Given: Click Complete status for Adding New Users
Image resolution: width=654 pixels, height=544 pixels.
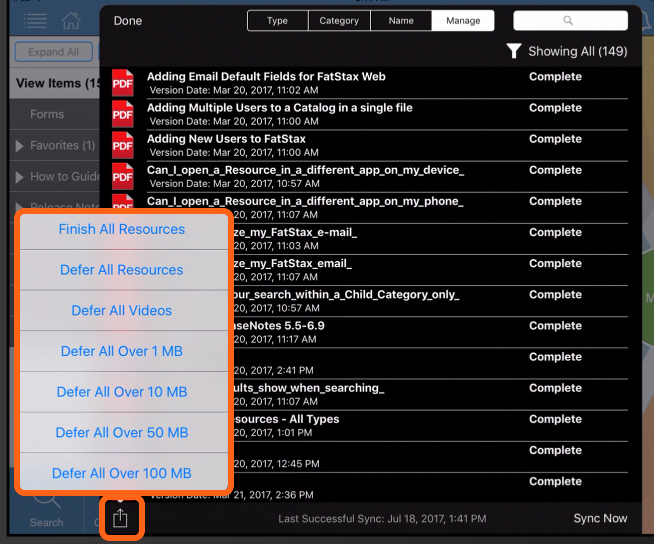Looking at the screenshot, I should (x=555, y=139).
